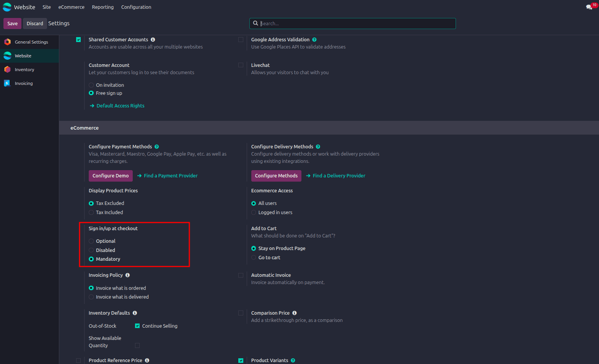This screenshot has height=364, width=599.
Task: Select Stay on Product Page option
Action: click(254, 248)
